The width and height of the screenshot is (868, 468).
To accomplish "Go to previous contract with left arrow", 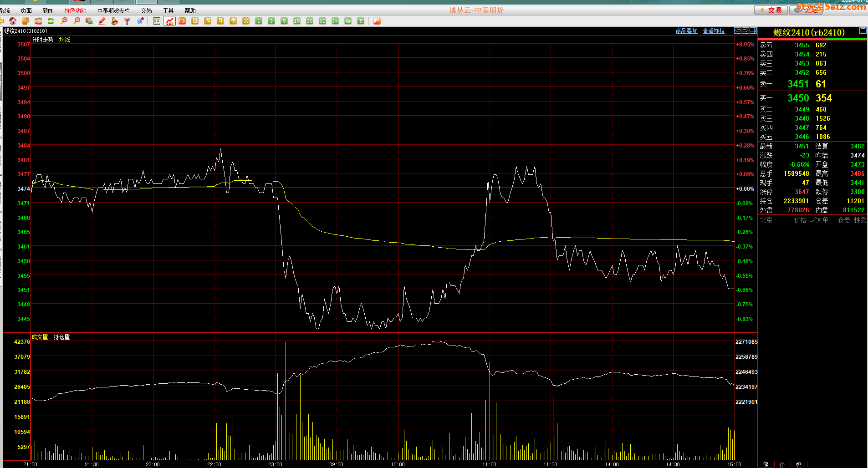I will (738, 31).
